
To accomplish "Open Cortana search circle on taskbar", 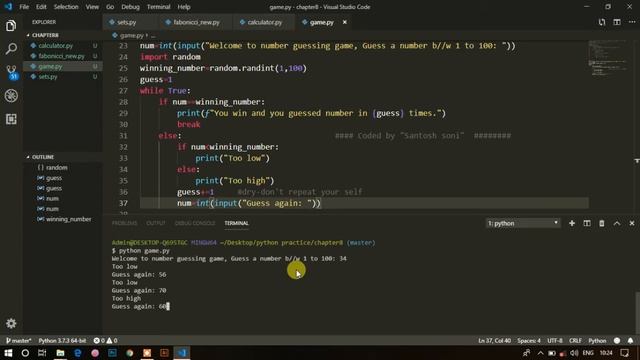I will click(x=25, y=353).
